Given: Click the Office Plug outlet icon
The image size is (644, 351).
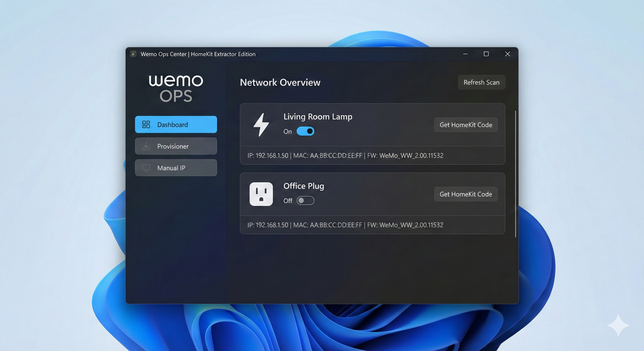Looking at the screenshot, I should coord(261,194).
